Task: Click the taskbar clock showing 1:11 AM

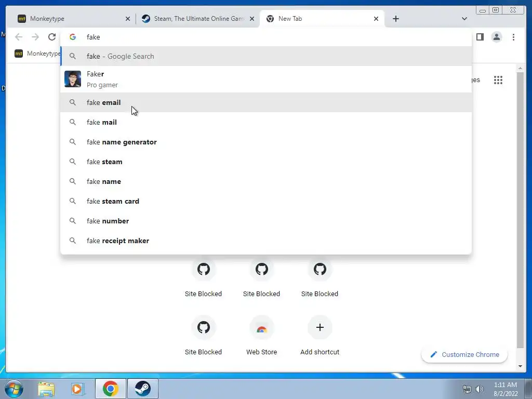Action: click(x=506, y=389)
